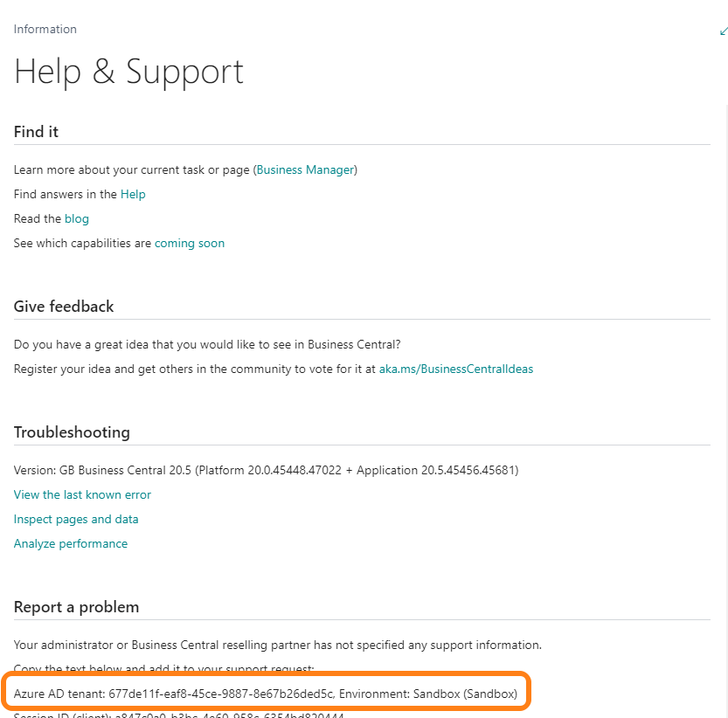This screenshot has width=728, height=718.
Task: Launch Analyze performance
Action: pyautogui.click(x=71, y=543)
